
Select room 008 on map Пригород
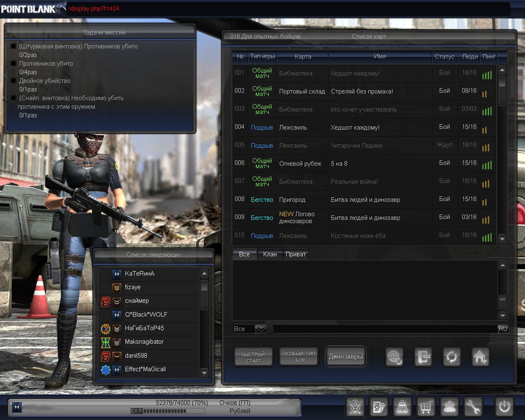tap(364, 199)
